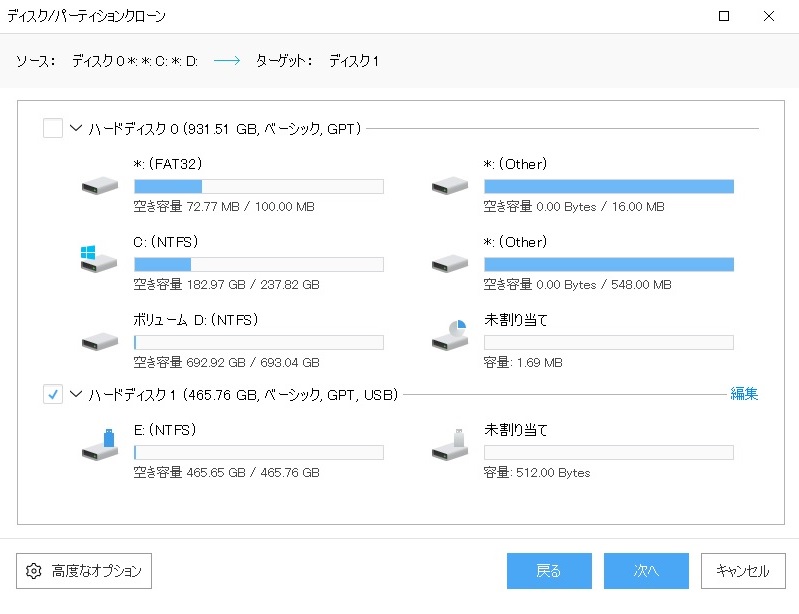Image resolution: width=799 pixels, height=614 pixels.
Task: Click the FAT32 partition drive icon
Action: [100, 185]
